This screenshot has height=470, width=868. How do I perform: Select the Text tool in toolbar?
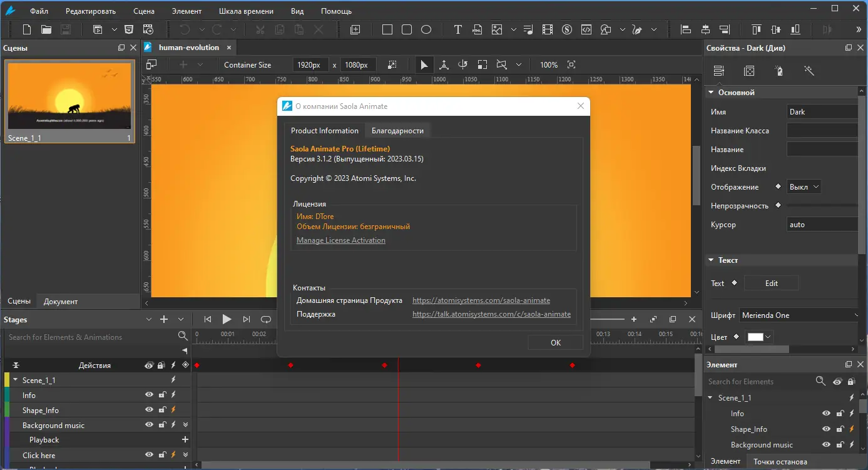point(457,29)
